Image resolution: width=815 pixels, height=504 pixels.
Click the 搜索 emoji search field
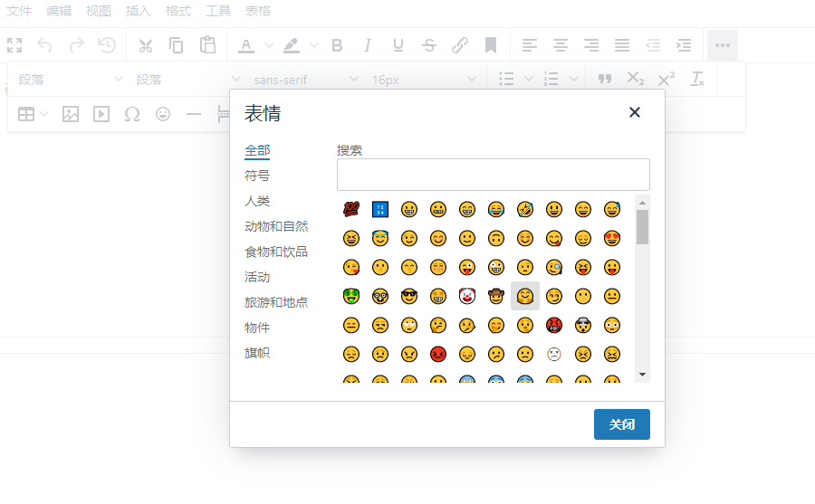click(493, 175)
